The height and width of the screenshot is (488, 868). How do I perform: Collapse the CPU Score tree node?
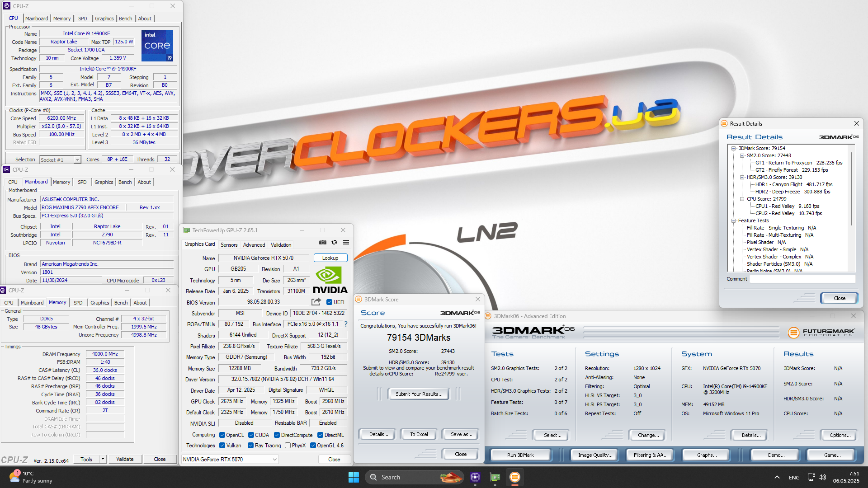point(742,199)
